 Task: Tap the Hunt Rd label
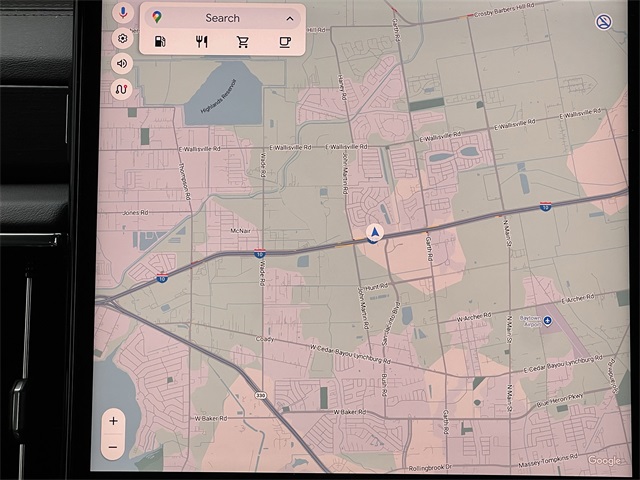tap(377, 287)
